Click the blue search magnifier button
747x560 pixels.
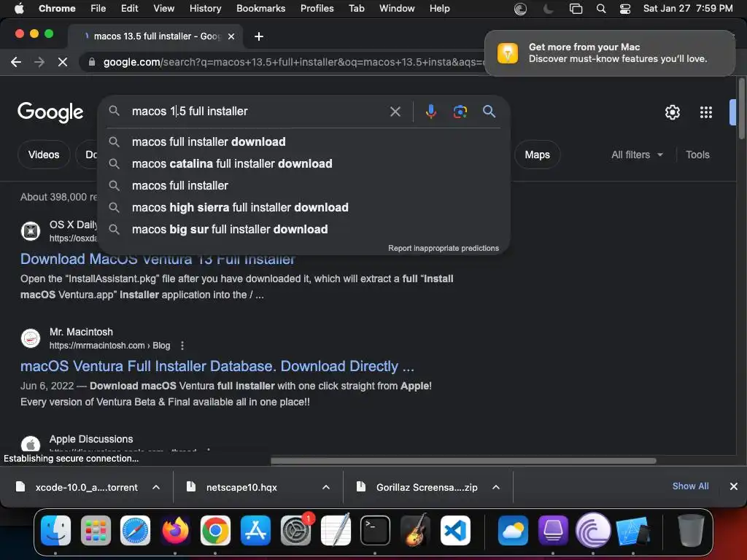(x=489, y=112)
